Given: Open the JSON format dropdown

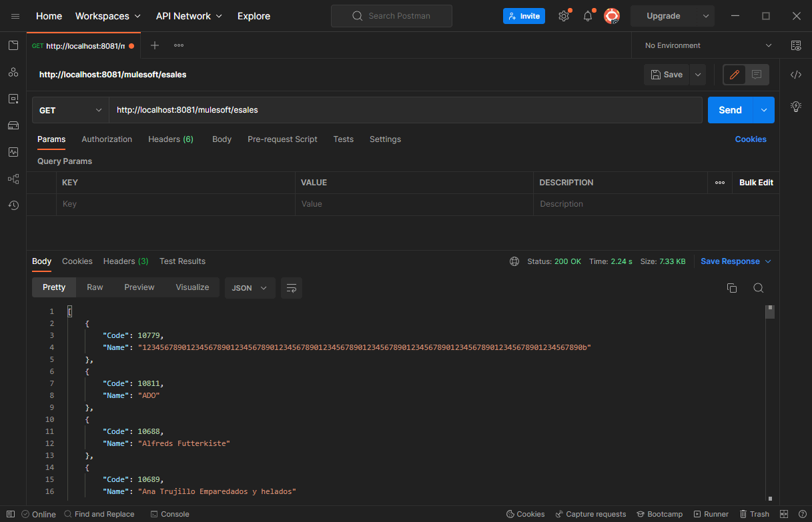Looking at the screenshot, I should [250, 288].
